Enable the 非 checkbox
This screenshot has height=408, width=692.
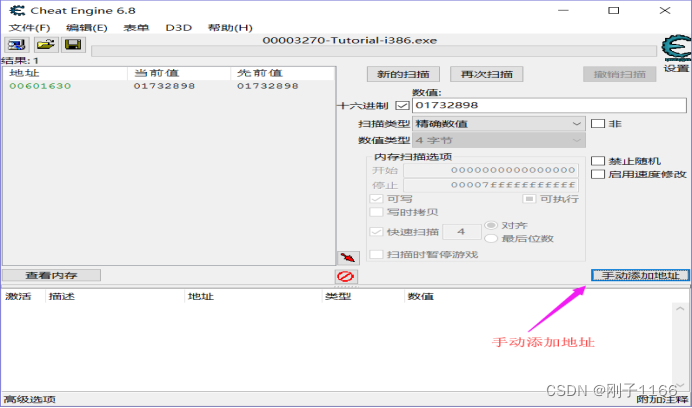(598, 124)
